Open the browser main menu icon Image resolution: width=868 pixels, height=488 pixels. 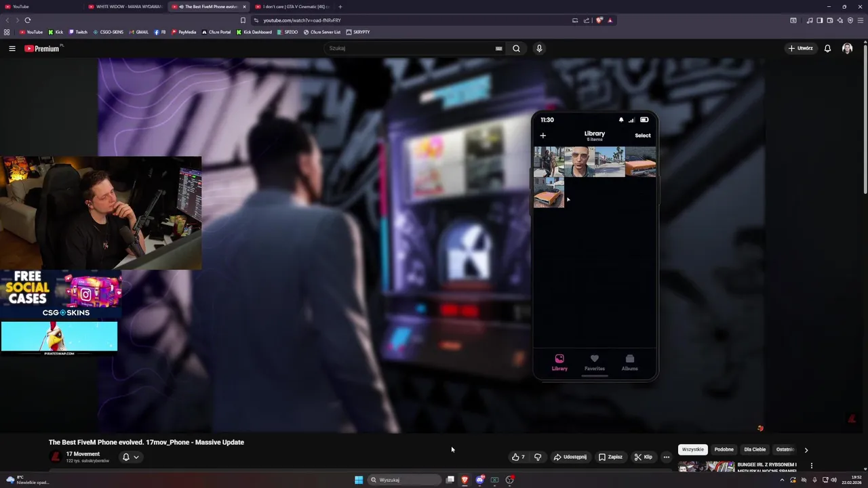tap(861, 20)
